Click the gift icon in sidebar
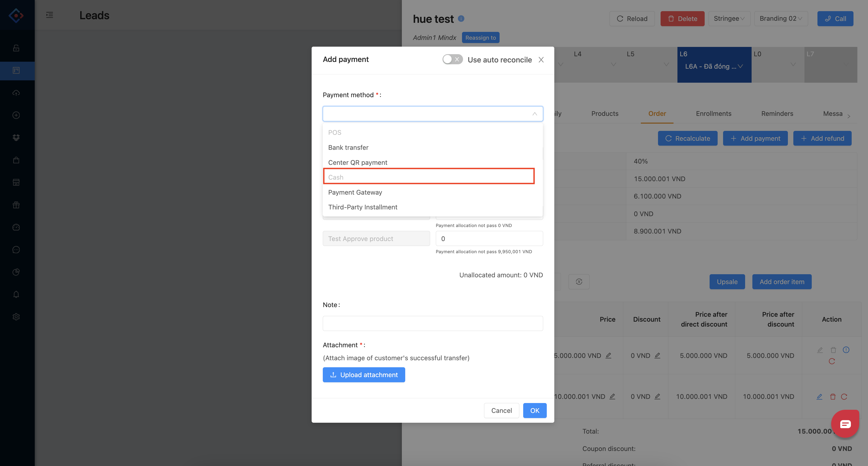The width and height of the screenshot is (868, 466). [16, 205]
